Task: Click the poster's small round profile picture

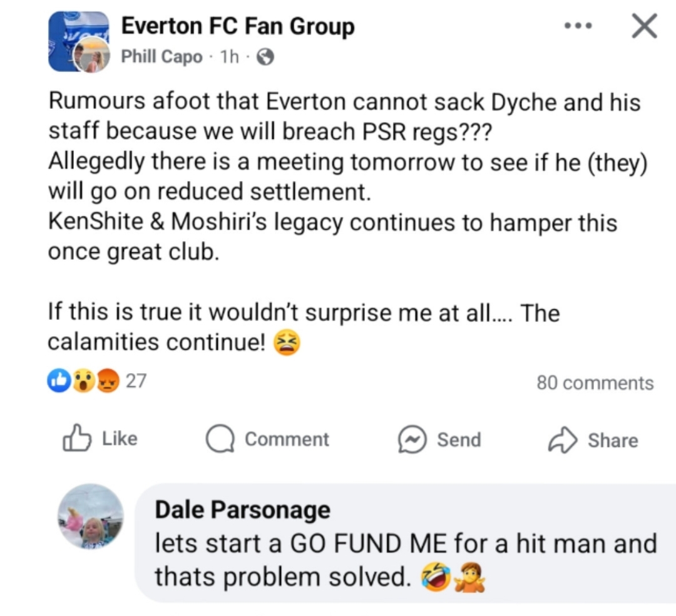Action: (x=93, y=56)
